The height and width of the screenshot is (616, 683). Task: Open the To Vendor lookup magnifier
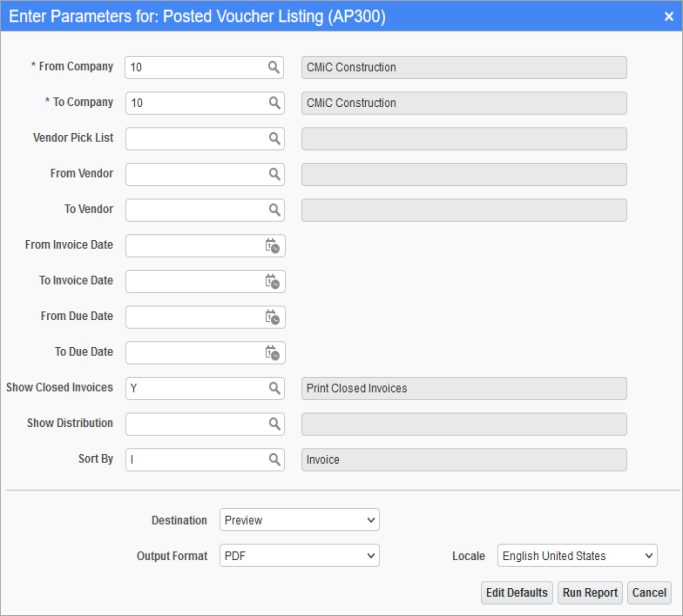(x=274, y=210)
